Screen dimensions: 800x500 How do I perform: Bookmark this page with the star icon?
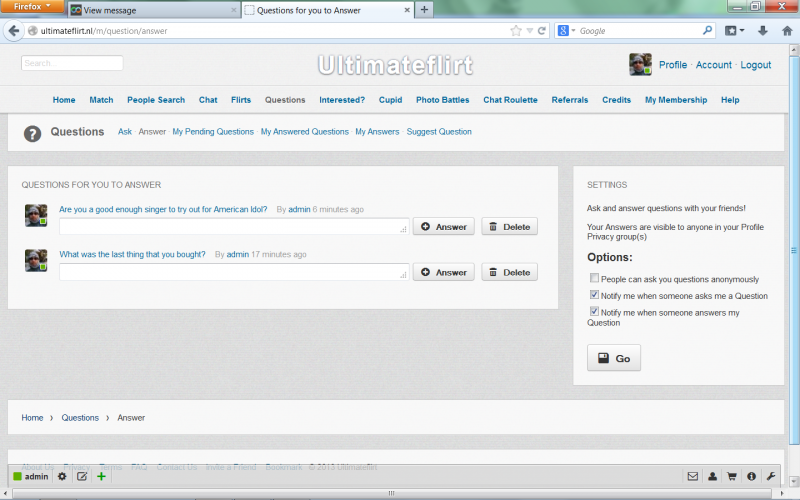pos(516,31)
